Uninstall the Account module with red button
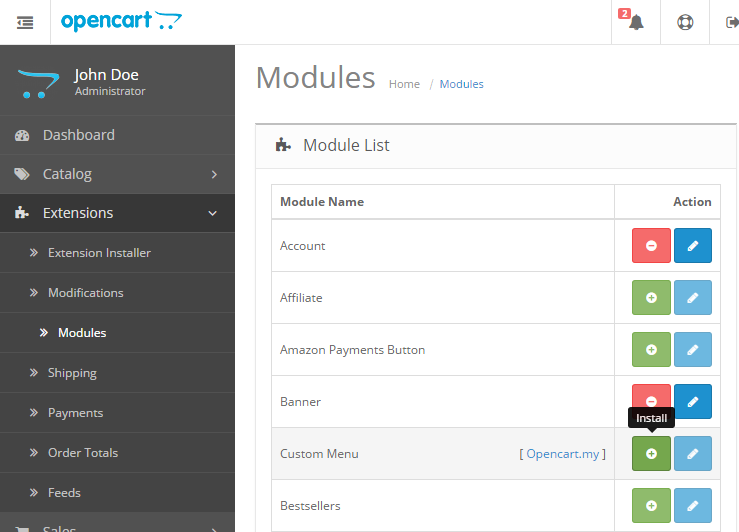The image size is (739, 532). 651,246
